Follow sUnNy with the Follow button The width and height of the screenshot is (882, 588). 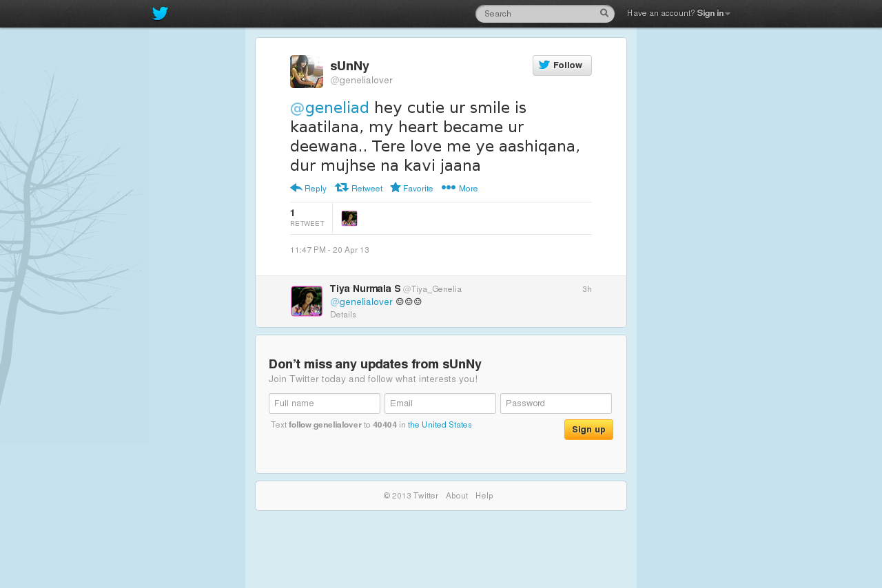pyautogui.click(x=562, y=65)
